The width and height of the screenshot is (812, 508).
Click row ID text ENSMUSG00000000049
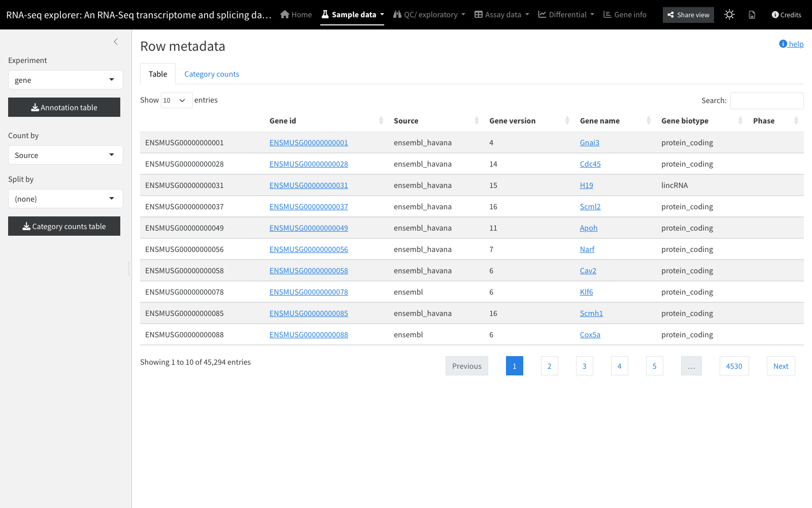coord(184,228)
